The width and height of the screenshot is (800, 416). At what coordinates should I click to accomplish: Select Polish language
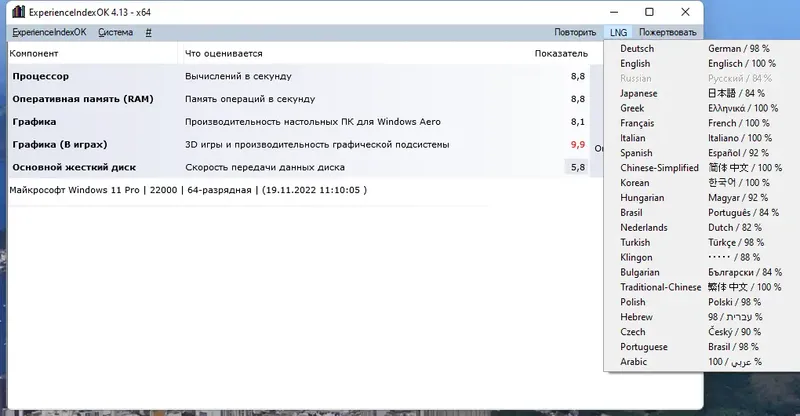[x=702, y=302]
